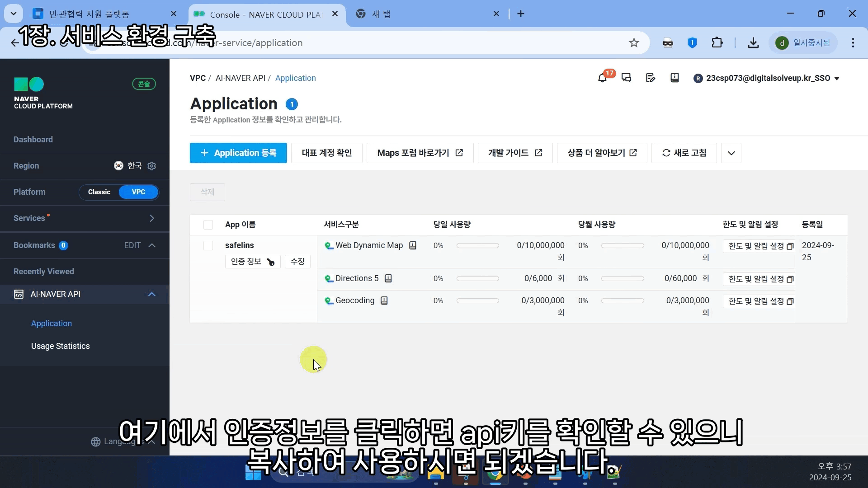Viewport: 868px width, 488px height.
Task: Bookmark page with the star icon
Action: pos(634,43)
